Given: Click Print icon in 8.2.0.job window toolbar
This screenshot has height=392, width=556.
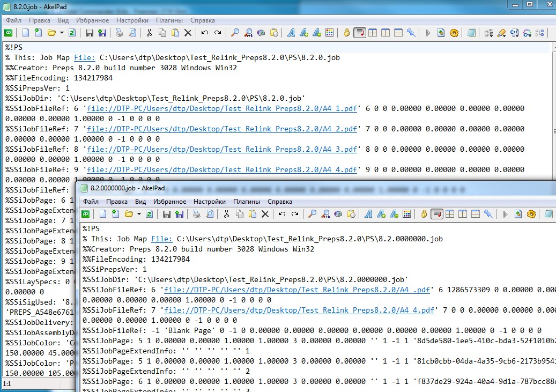Looking at the screenshot, I should point(119,33).
